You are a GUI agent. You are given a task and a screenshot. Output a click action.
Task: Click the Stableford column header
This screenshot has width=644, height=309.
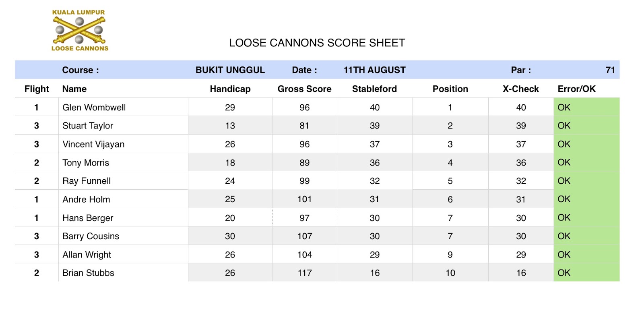click(374, 89)
